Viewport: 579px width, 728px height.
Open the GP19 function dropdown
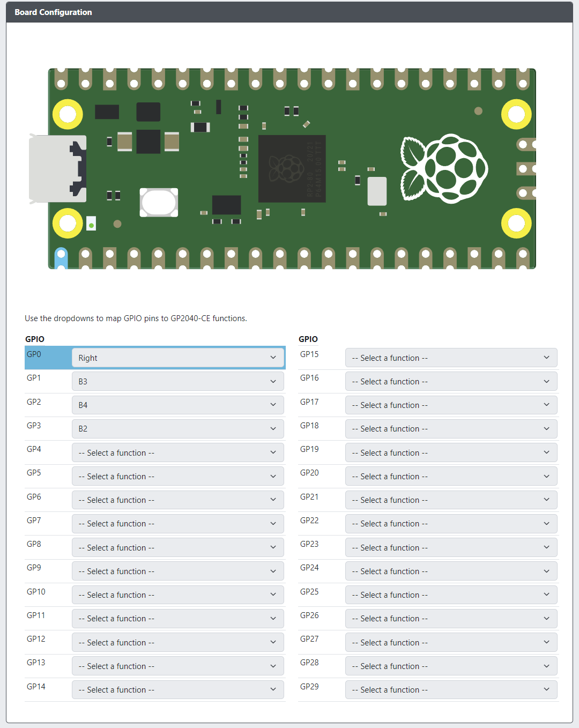[451, 452]
